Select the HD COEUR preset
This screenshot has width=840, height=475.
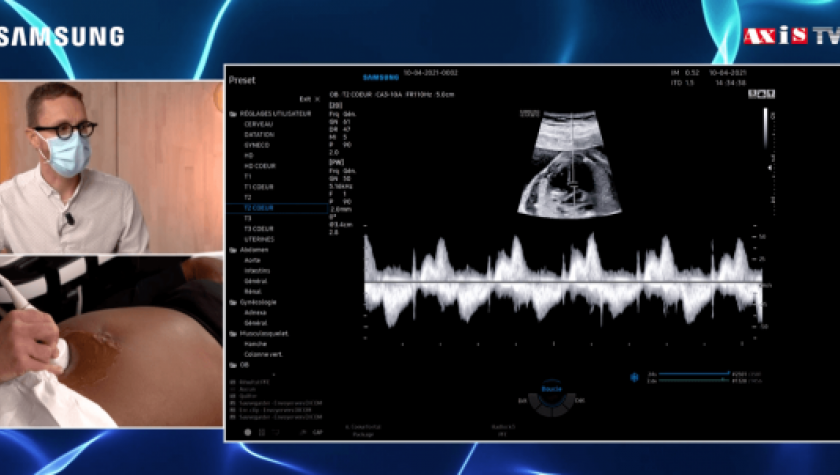[x=260, y=166]
